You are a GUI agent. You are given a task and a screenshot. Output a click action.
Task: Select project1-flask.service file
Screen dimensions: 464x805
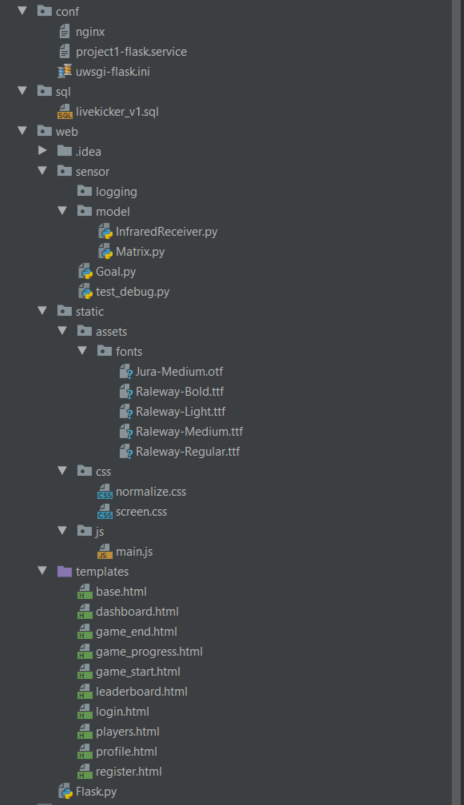(x=131, y=52)
